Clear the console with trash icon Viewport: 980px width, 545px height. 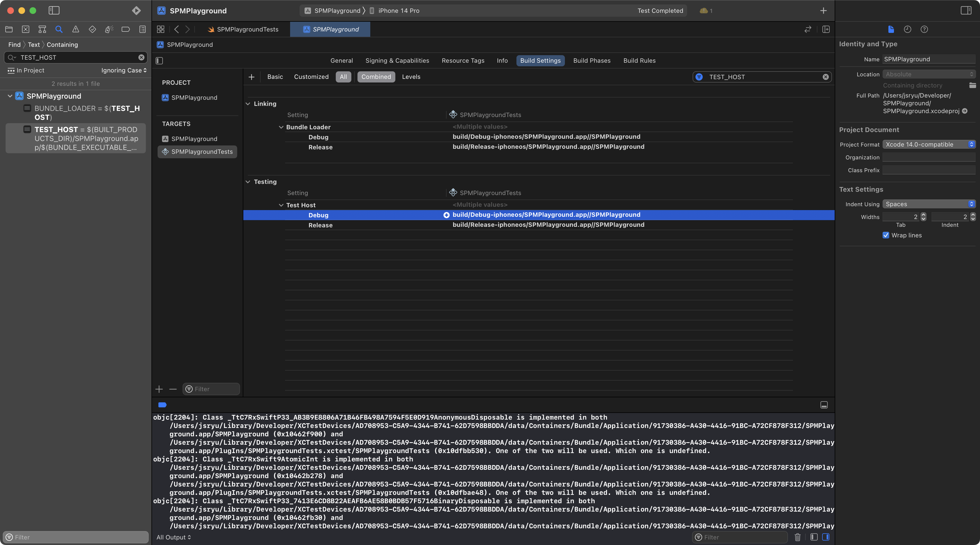[798, 537]
